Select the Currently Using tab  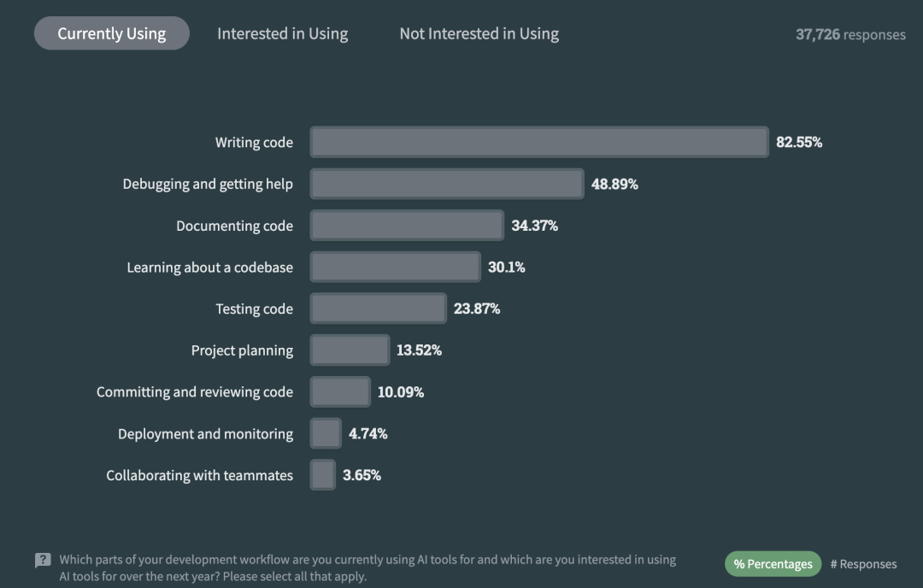coord(112,33)
